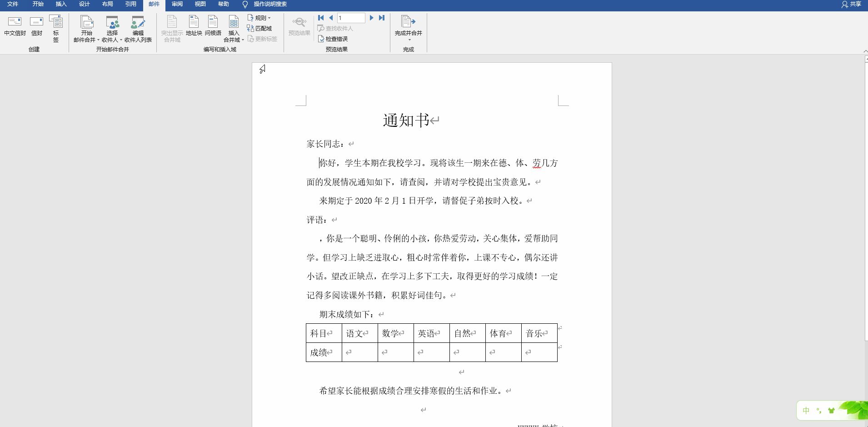The width and height of the screenshot is (868, 427).
Task: Click the IME shirt skin icon
Action: pyautogui.click(x=831, y=411)
